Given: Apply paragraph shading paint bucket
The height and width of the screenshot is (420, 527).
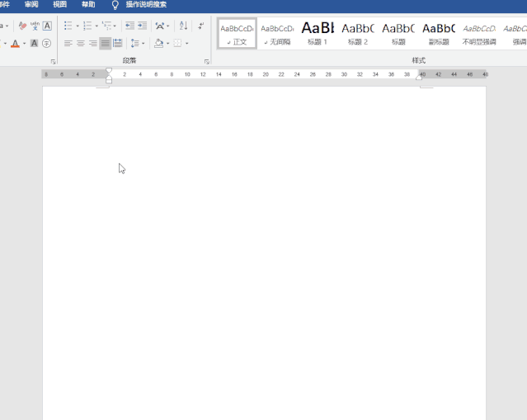Looking at the screenshot, I should (x=158, y=43).
